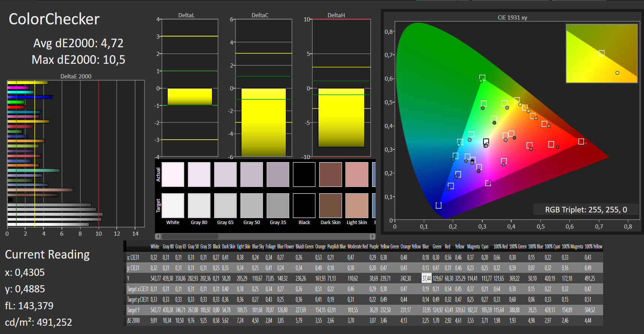Select the highlighted Blue Y value cell
This screenshot has width=644, height=334.
426,278
